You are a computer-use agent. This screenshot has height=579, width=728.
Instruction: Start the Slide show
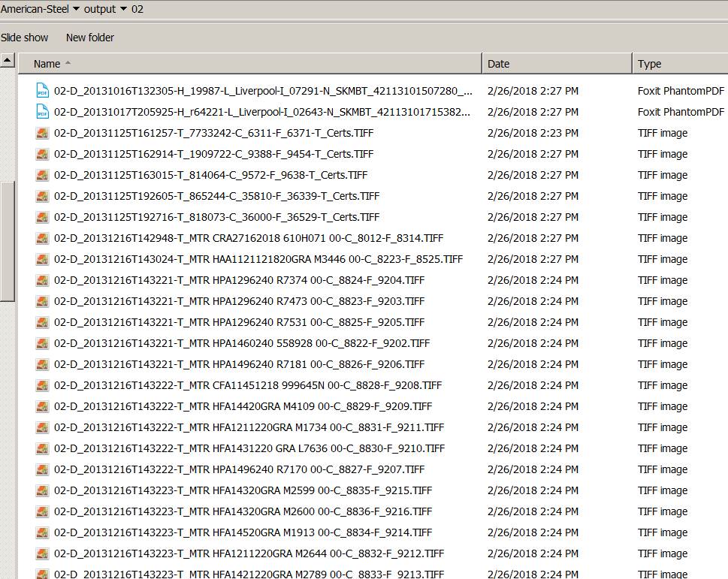[25, 38]
